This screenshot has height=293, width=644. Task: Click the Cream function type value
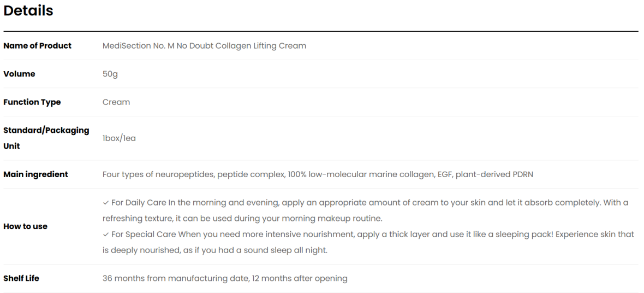tap(116, 102)
